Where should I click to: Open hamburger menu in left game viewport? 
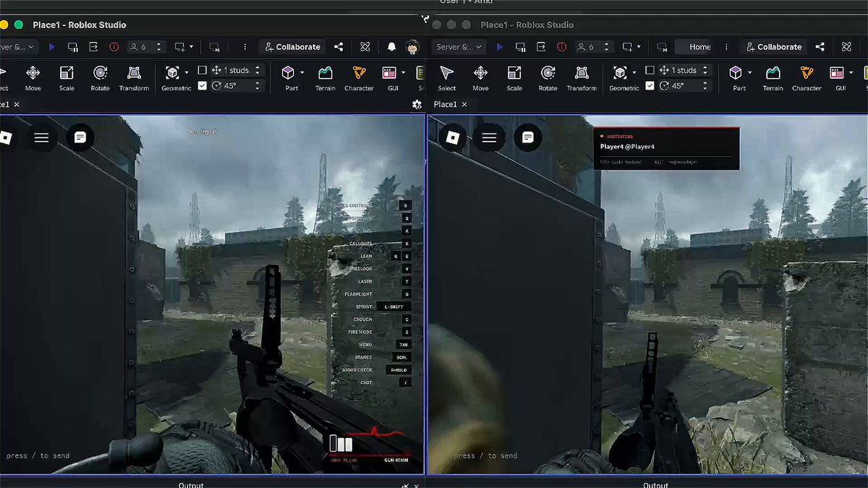tap(41, 137)
